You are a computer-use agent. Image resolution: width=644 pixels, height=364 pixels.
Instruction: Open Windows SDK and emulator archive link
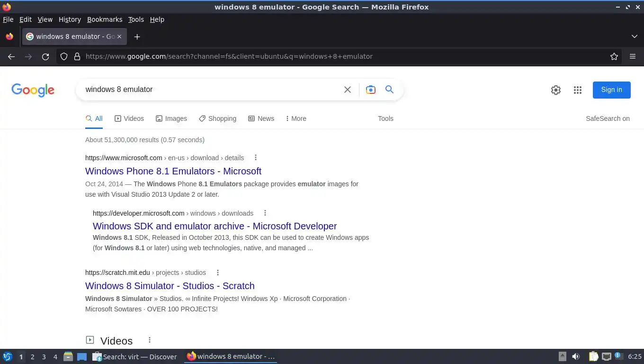(215, 226)
